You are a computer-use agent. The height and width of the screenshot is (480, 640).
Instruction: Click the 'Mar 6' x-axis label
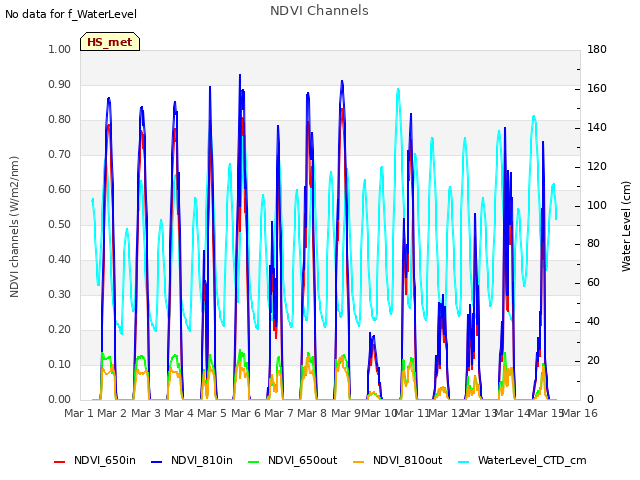pos(246,413)
